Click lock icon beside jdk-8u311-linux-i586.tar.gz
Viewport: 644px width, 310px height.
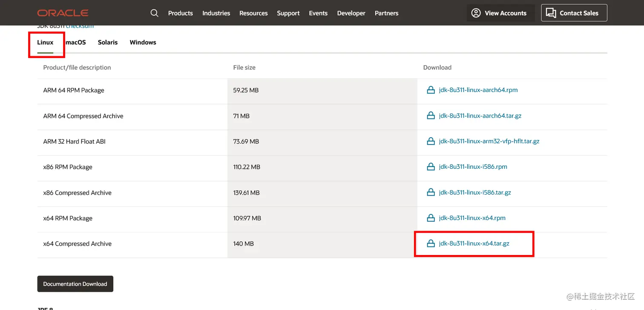[431, 192]
